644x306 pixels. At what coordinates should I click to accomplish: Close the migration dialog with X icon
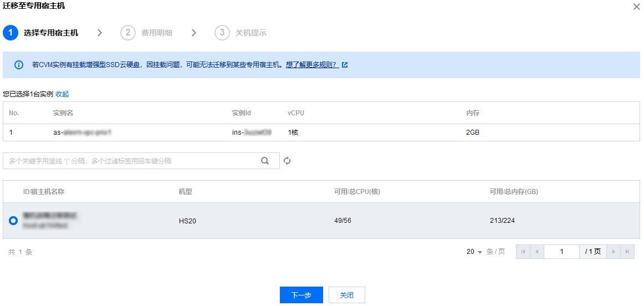(x=636, y=6)
